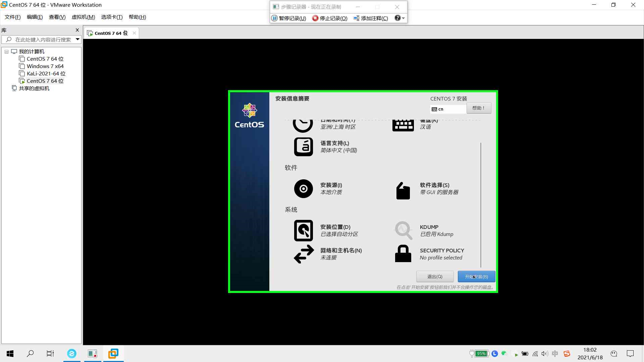Image resolution: width=644 pixels, height=362 pixels.
Task: Open the 帮助(H) menu
Action: point(137,17)
